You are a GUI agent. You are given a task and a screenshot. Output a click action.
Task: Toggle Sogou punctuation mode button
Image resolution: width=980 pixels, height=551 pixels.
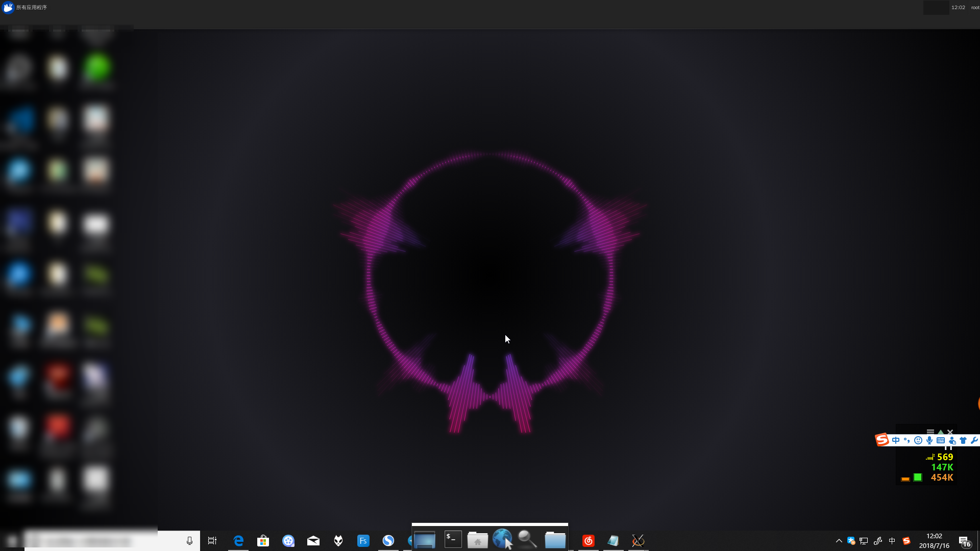tap(907, 440)
